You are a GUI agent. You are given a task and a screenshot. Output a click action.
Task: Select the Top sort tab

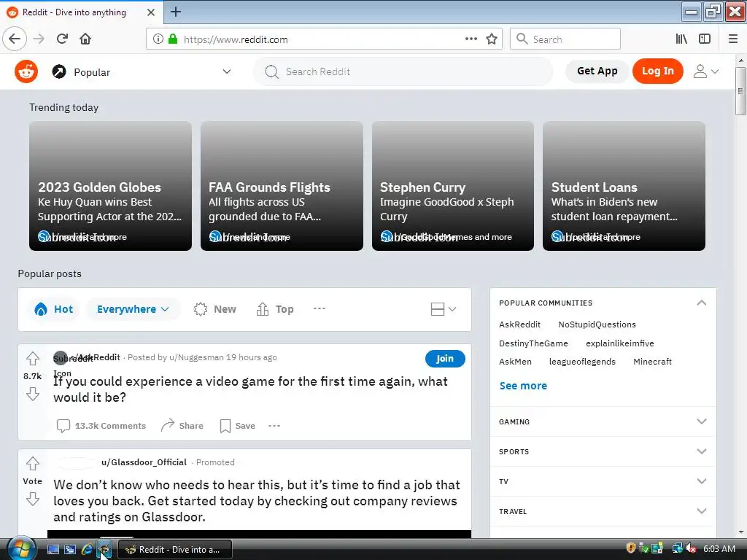click(275, 309)
